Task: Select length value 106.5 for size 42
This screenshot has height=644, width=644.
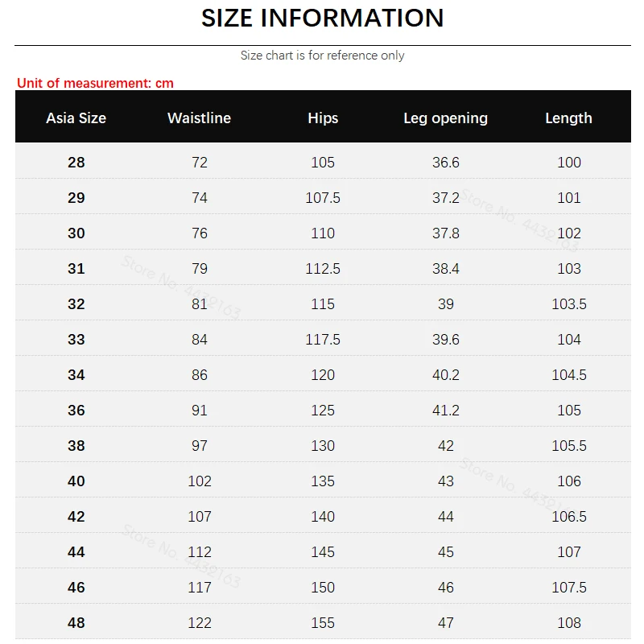Action: coord(569,516)
